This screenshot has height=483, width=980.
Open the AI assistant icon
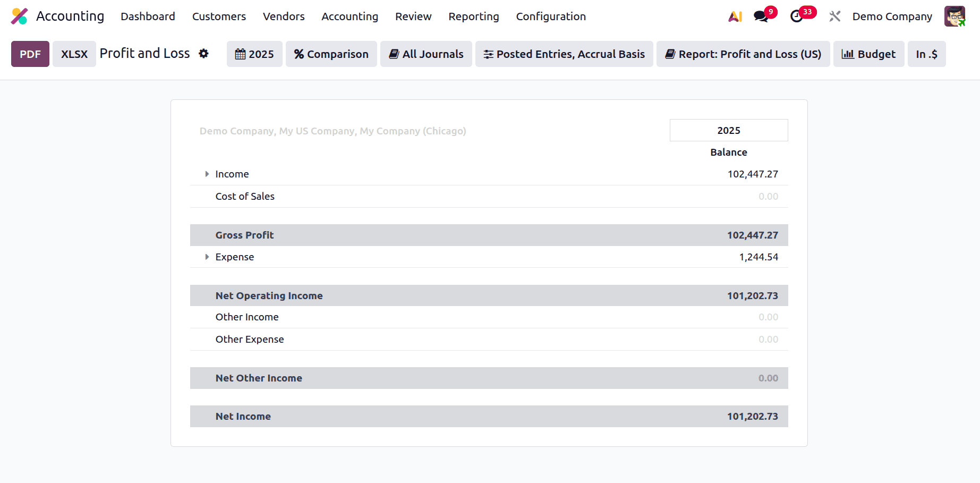point(735,16)
